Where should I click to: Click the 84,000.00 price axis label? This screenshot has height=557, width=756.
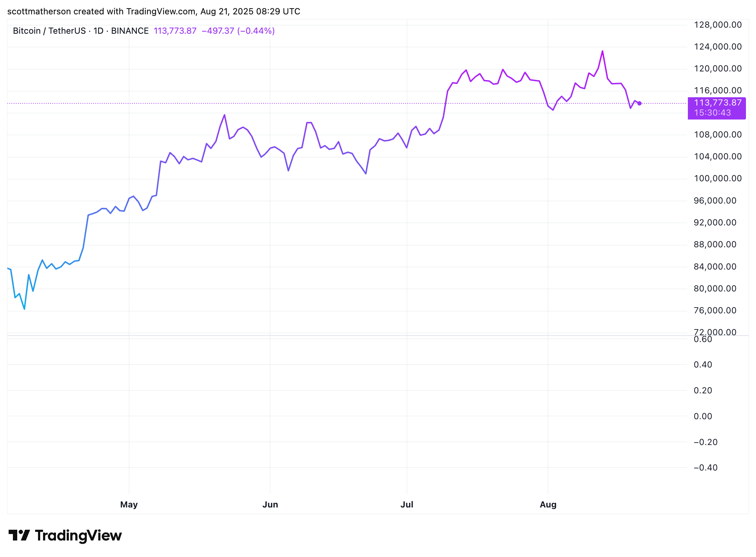click(x=715, y=267)
